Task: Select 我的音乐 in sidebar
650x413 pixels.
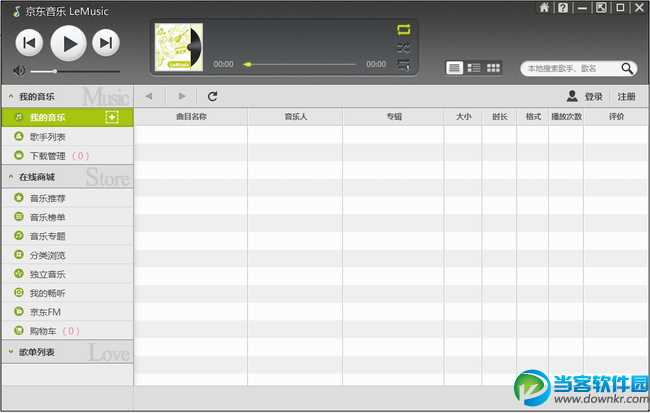Action: (68, 117)
